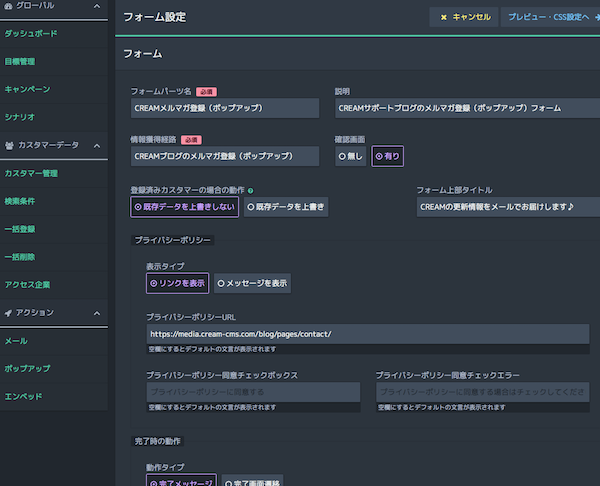Click the カスタマーデータ section icon

click(x=9, y=145)
